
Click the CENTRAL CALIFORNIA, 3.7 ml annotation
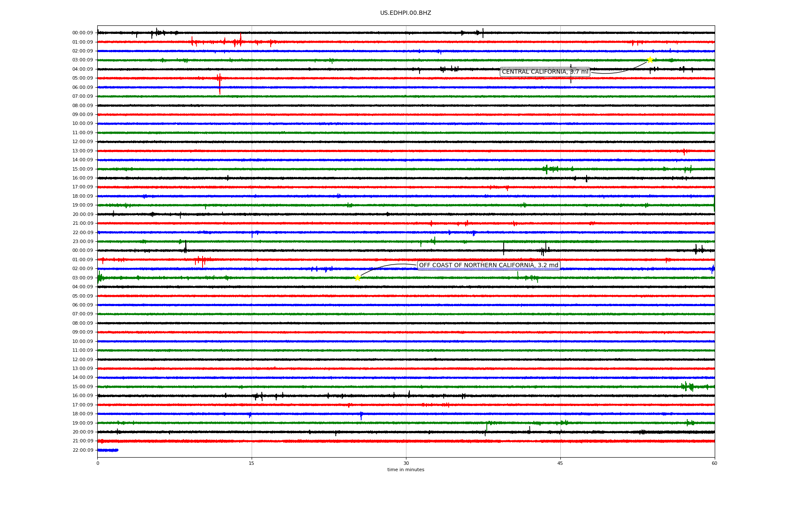545,72
